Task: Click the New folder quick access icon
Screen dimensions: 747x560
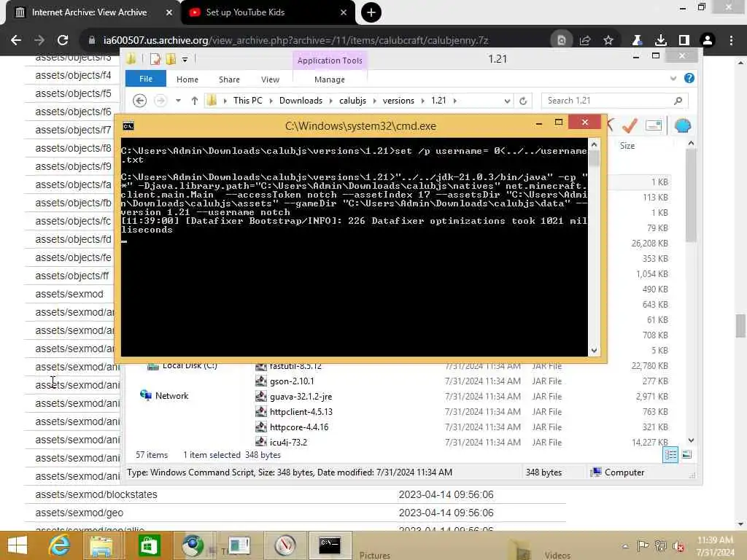Action: pyautogui.click(x=171, y=59)
